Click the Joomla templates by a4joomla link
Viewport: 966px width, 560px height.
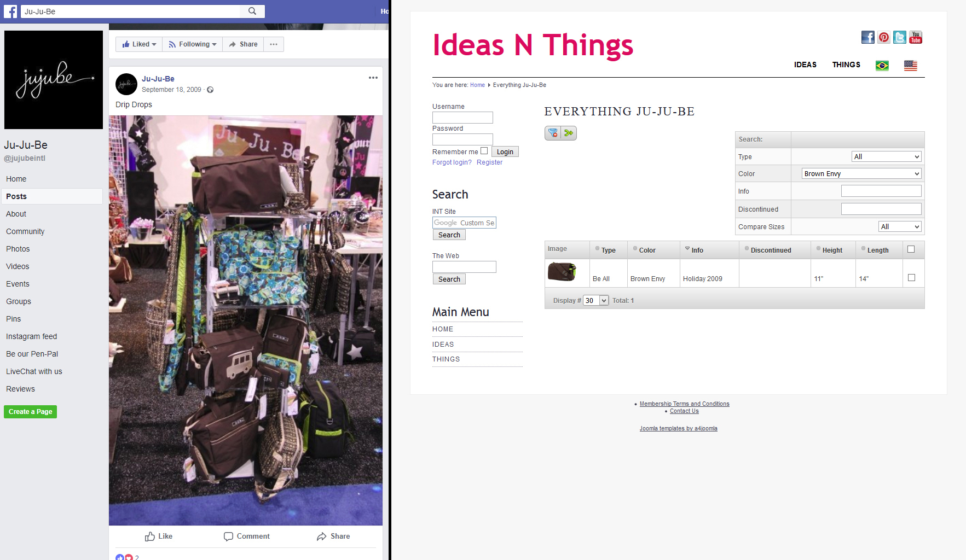click(679, 428)
